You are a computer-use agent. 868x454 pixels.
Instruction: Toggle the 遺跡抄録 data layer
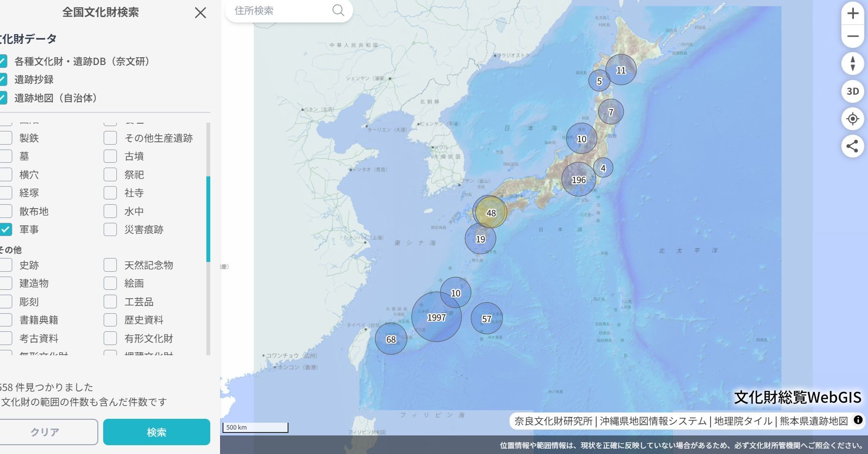pyautogui.click(x=3, y=79)
